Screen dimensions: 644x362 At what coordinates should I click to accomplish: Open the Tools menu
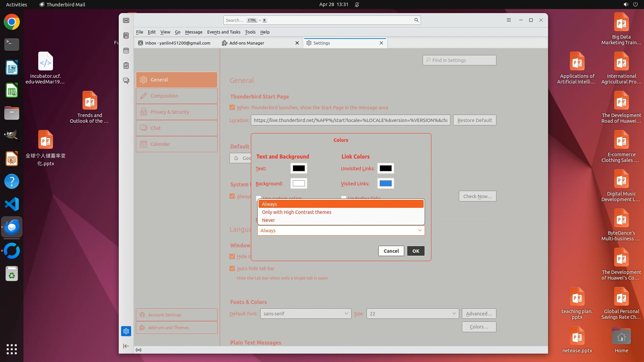[250, 32]
